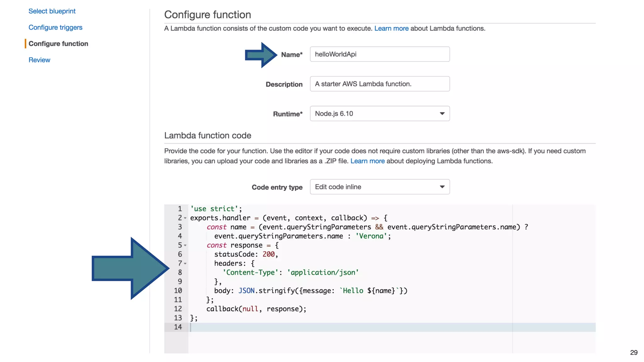Open the Runtime Node.js 6.10 dropdown
The width and height of the screenshot is (644, 362).
coord(380,114)
